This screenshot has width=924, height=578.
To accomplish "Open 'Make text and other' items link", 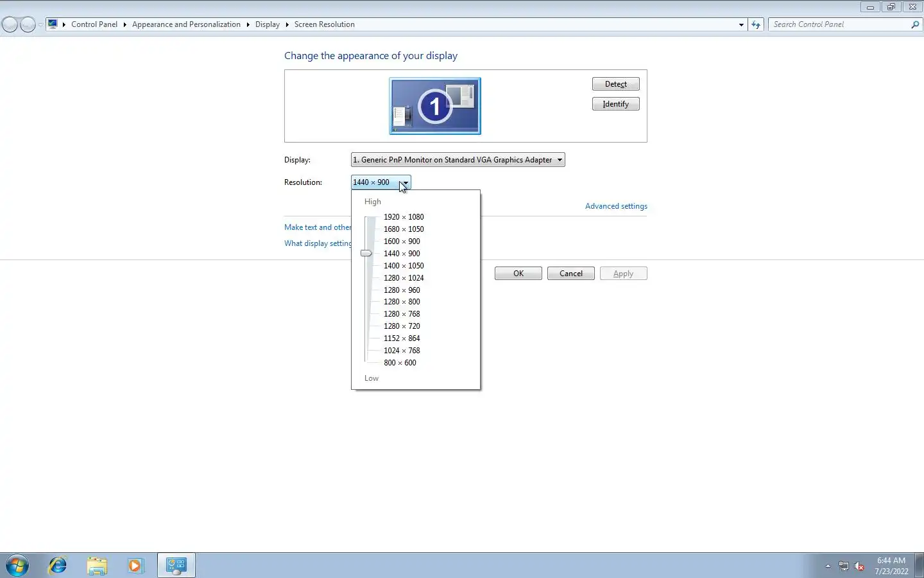I will (x=318, y=227).
